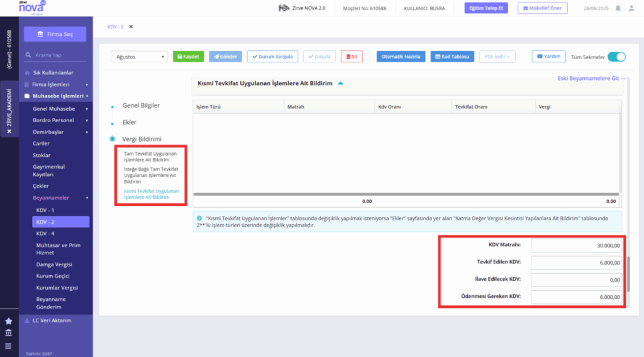Click the notification bell icon

tap(618, 8)
